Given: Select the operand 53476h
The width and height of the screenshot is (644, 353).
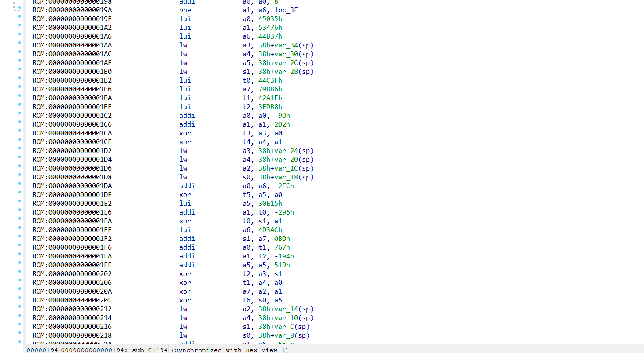Looking at the screenshot, I should click(x=270, y=28).
